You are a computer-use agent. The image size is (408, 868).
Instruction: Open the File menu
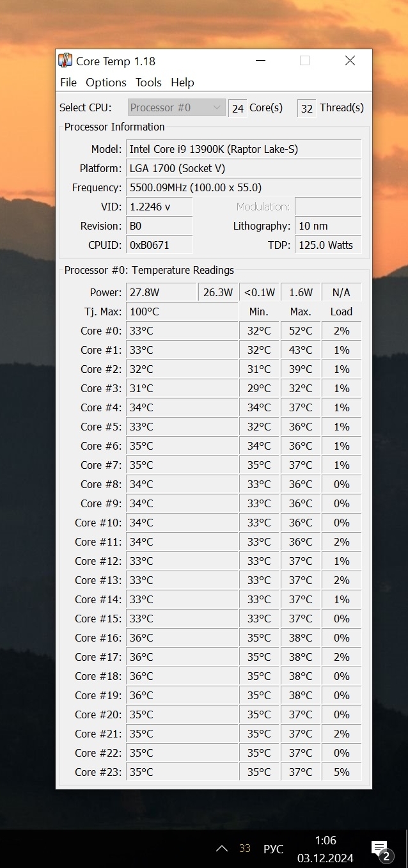tap(68, 83)
